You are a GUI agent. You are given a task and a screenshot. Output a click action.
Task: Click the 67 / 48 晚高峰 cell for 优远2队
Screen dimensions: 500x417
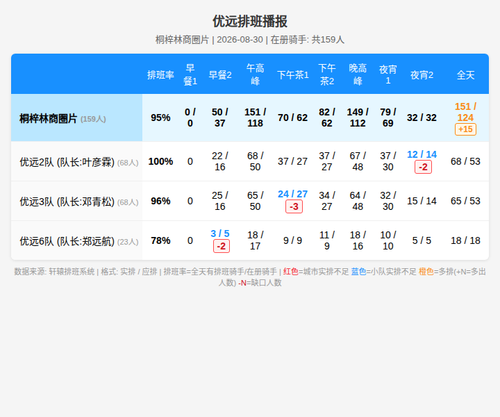pyautogui.click(x=358, y=161)
